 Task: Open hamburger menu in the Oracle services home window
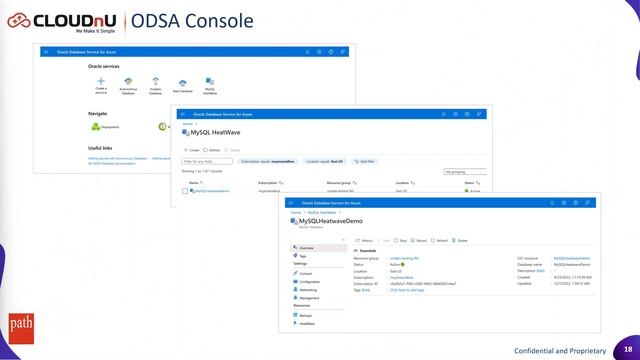[x=46, y=52]
